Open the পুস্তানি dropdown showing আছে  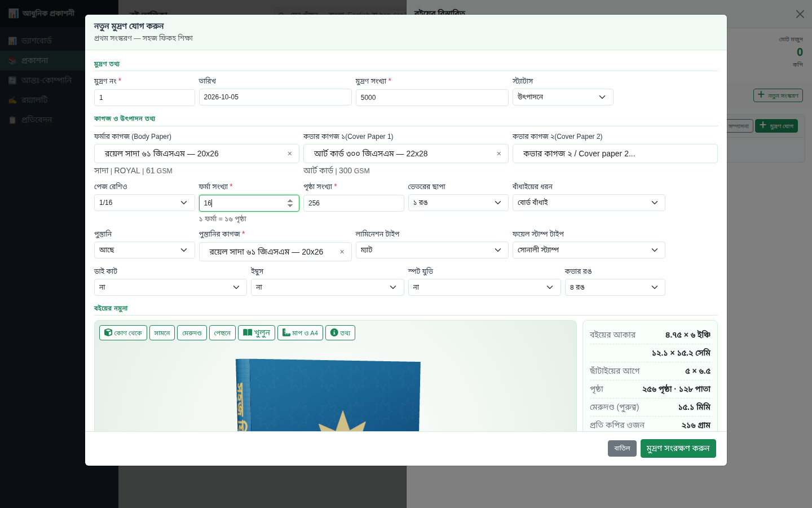(144, 250)
